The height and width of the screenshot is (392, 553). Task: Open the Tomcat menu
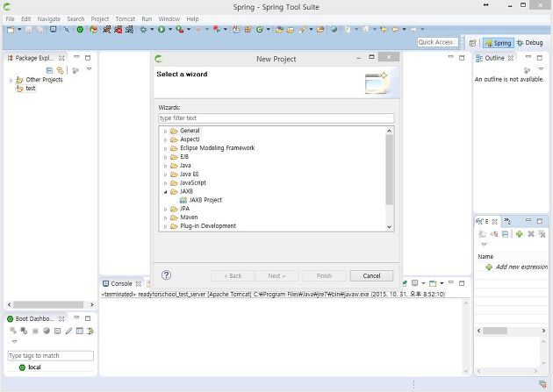(126, 19)
